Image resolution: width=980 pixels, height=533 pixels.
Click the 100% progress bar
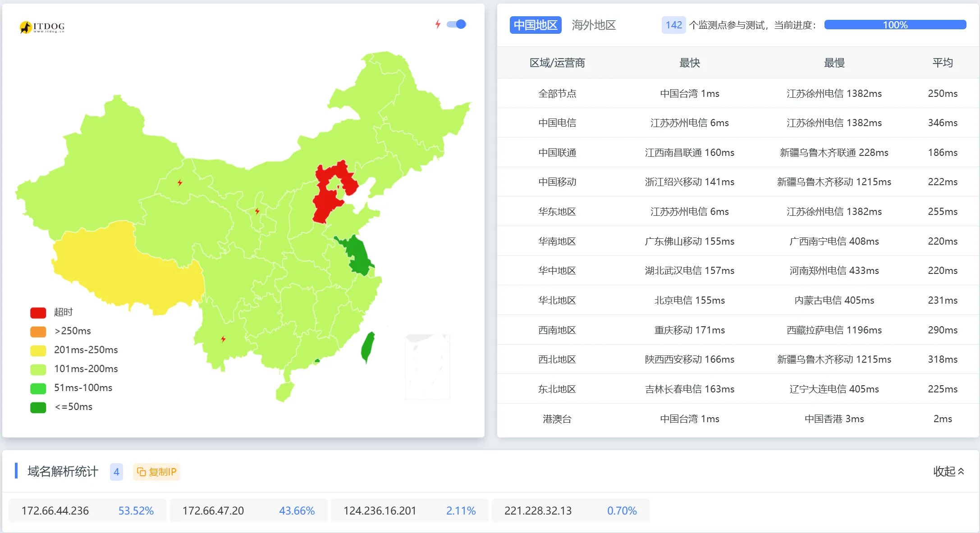point(895,25)
